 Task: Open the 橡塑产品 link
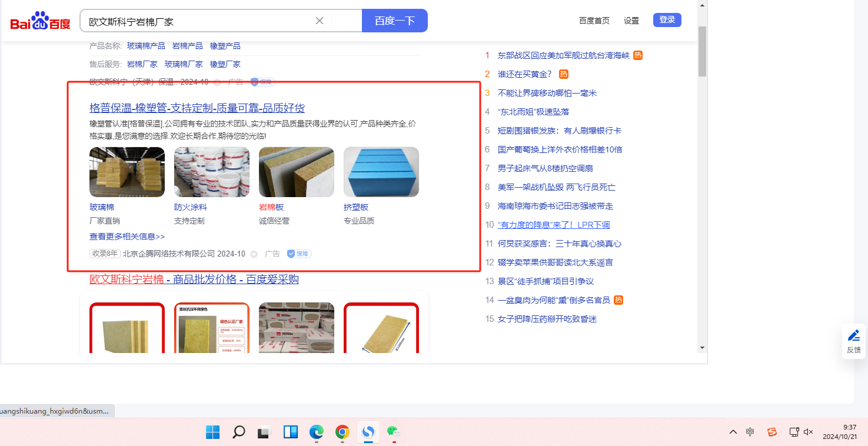[x=225, y=46]
